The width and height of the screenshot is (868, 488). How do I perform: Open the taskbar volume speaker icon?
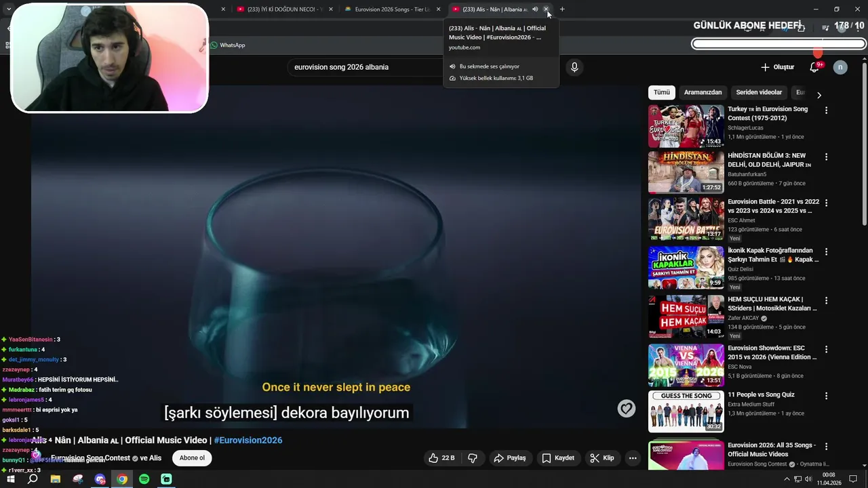pos(808,479)
